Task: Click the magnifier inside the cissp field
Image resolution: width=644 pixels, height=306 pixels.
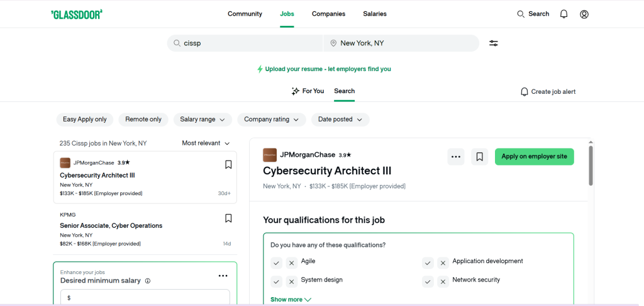Action: point(177,43)
